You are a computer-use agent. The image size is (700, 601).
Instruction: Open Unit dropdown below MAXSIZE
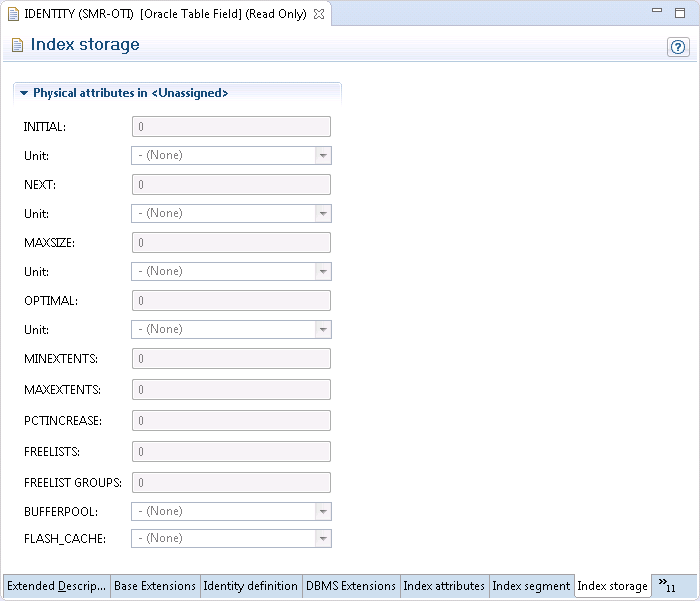[322, 272]
